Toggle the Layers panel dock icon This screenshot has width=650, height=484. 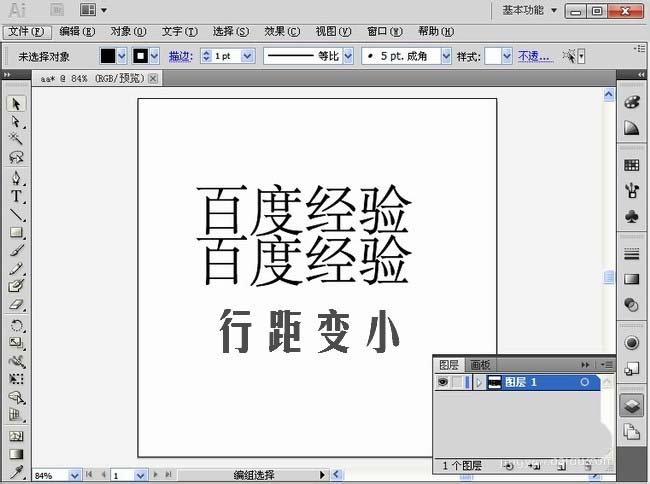click(x=631, y=406)
